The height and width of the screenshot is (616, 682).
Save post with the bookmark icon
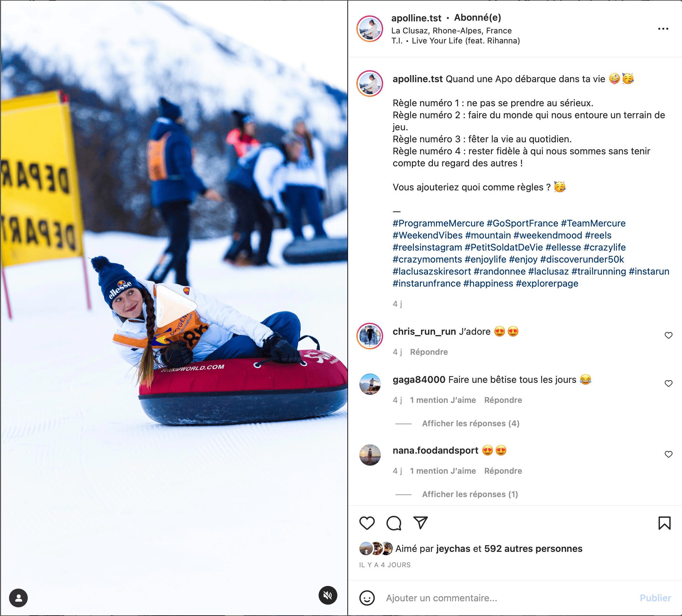point(664,523)
